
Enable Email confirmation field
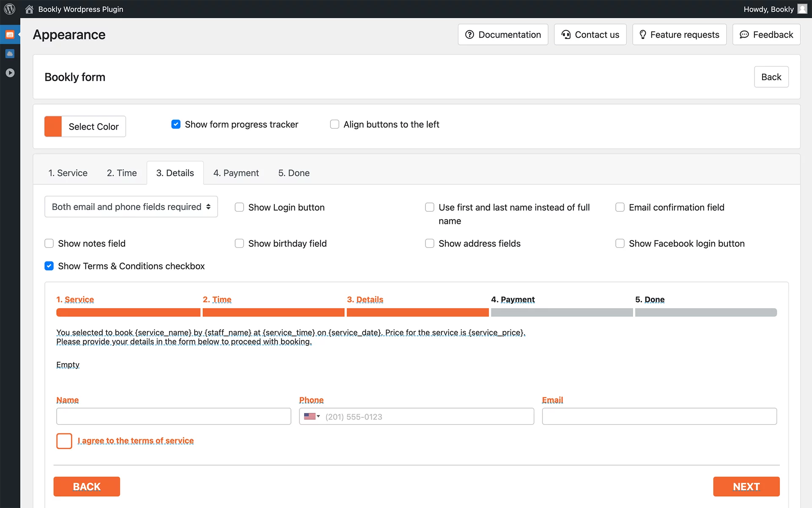tap(620, 207)
